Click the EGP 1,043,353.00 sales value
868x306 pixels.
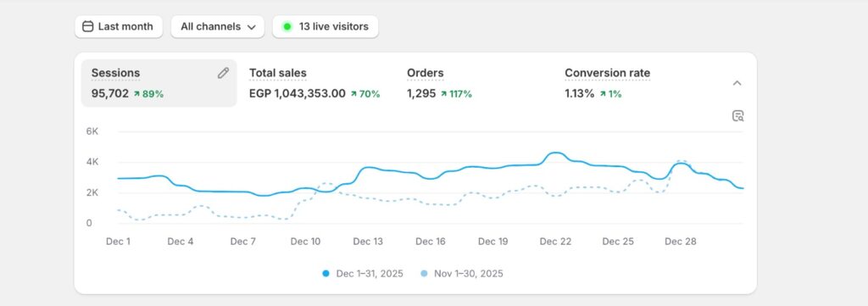[x=298, y=93]
